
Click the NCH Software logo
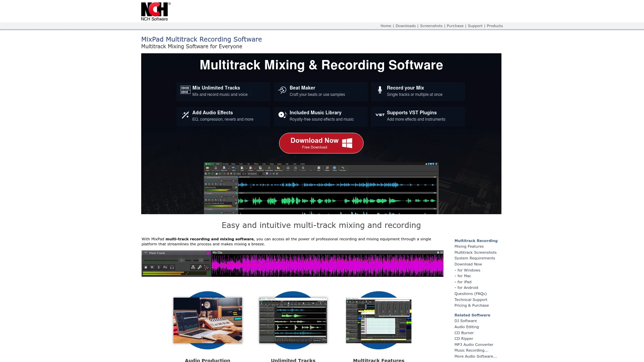pyautogui.click(x=156, y=11)
